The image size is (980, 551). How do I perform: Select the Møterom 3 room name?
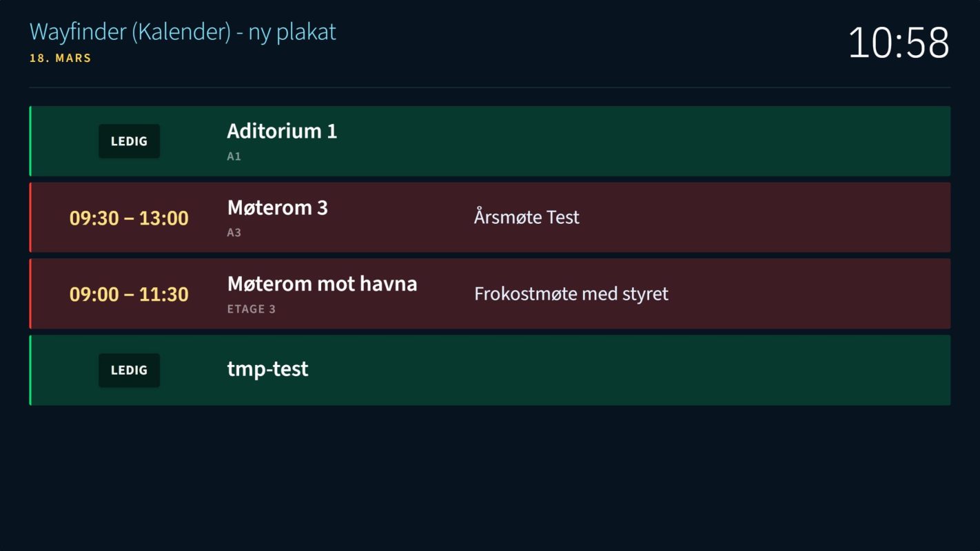tap(278, 207)
